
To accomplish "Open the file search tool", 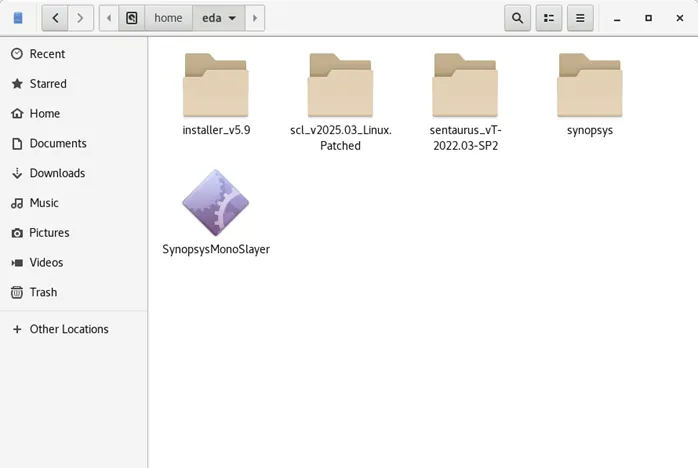I will coord(517,18).
